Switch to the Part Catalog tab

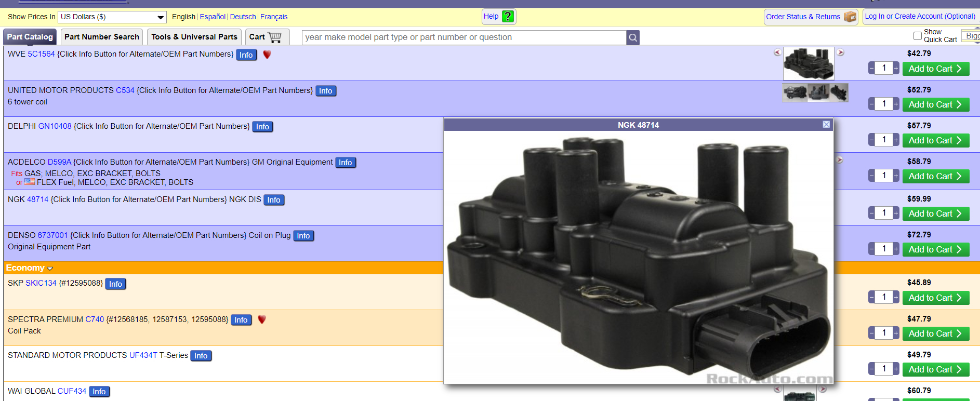coord(30,37)
